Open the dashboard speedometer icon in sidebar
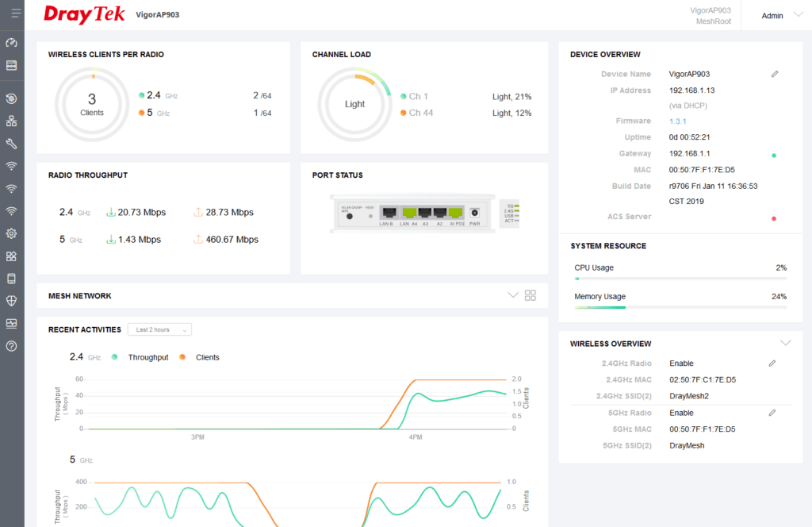 (x=12, y=43)
